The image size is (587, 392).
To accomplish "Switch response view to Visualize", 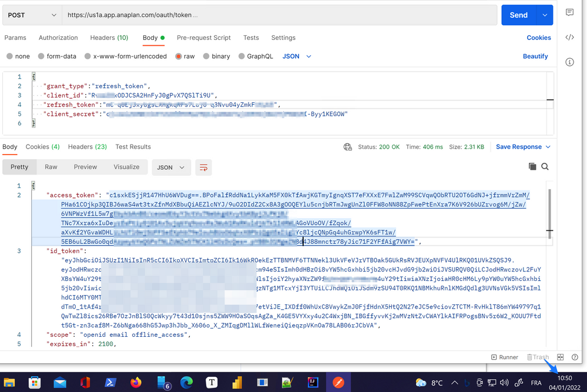I will pyautogui.click(x=126, y=167).
